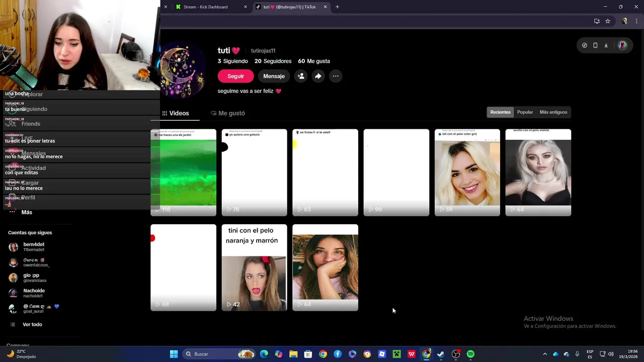Image resolution: width=644 pixels, height=362 pixels.
Task: Open Chrome profile avatar
Action: 624,21
